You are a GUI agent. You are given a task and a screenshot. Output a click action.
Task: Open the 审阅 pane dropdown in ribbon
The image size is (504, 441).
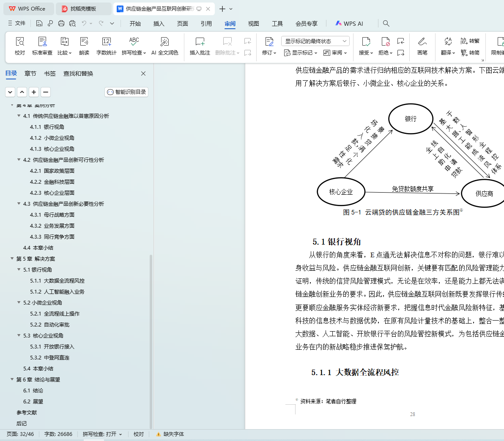click(335, 53)
